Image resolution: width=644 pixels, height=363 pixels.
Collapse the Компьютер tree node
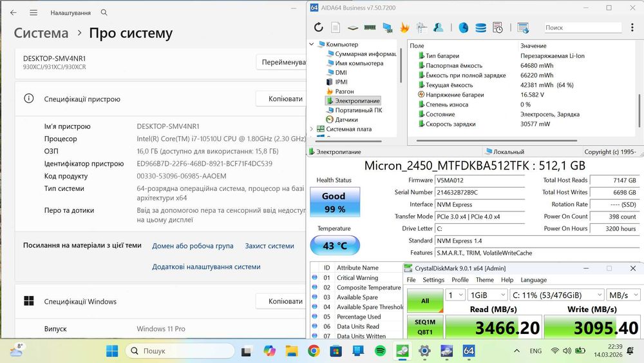(312, 44)
